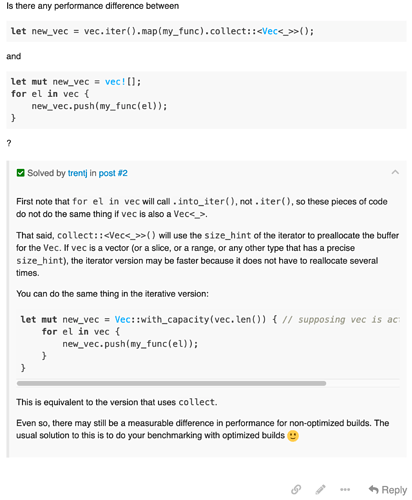The image size is (412, 500).
Task: Copy the post's share link icon
Action: point(296,489)
